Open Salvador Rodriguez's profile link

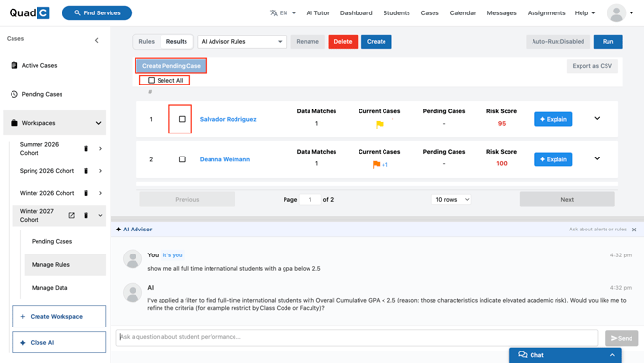coord(228,119)
